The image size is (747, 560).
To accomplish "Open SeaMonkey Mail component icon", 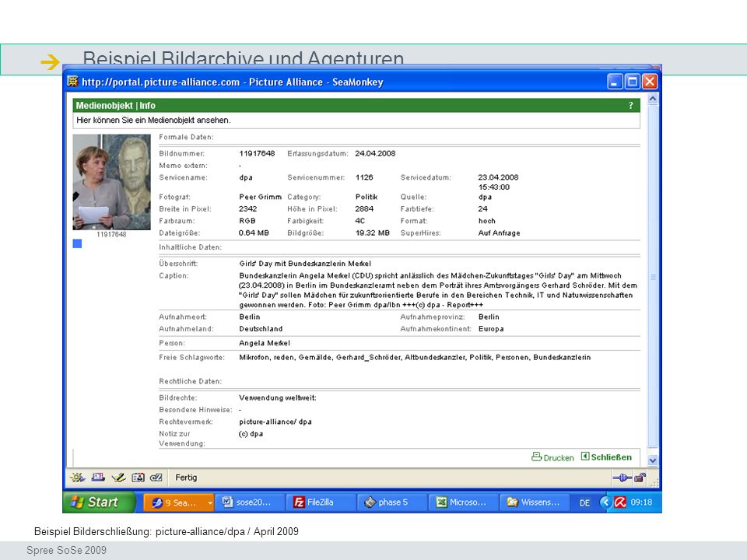I will pos(98,477).
